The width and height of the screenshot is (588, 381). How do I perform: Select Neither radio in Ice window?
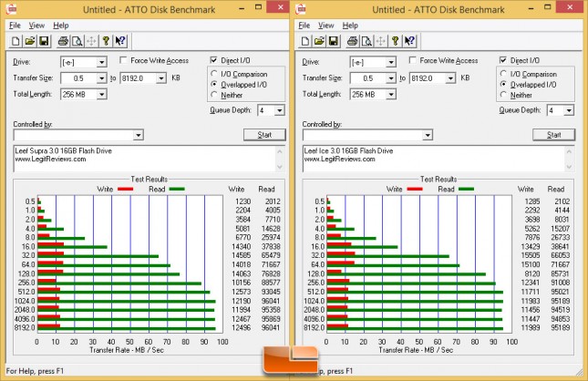503,95
